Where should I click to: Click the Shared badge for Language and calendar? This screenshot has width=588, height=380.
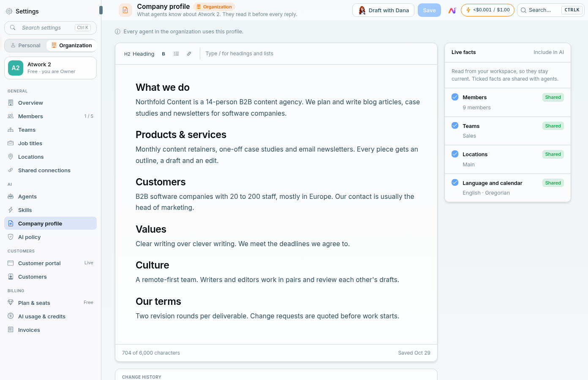553,183
